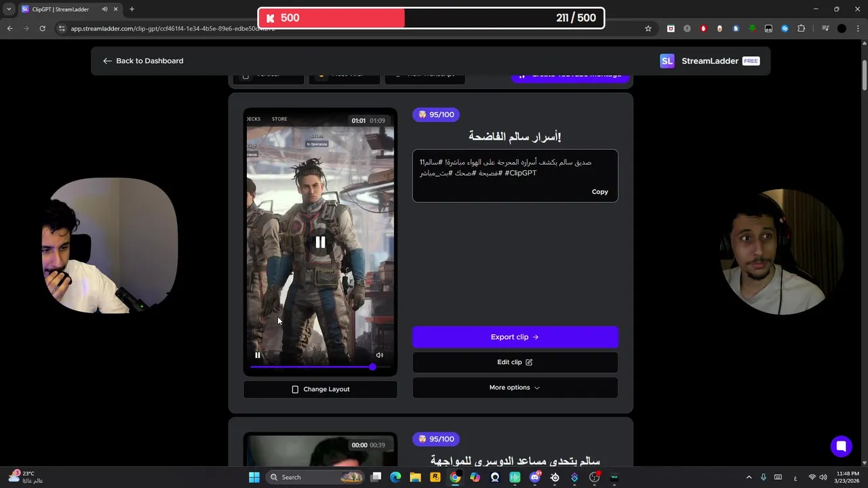Viewport: 868px width, 488px height.
Task: Open Discord from the taskbar
Action: (535, 477)
